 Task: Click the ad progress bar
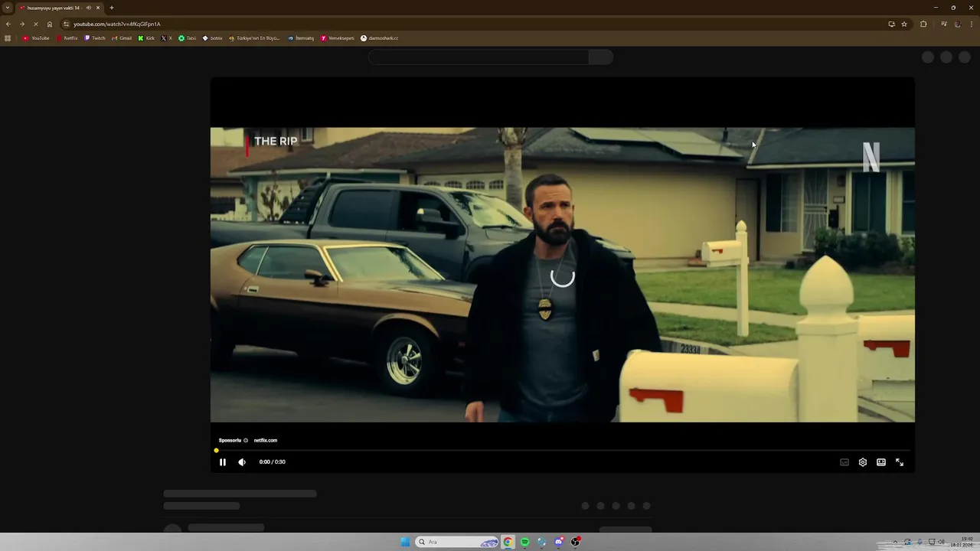click(563, 451)
